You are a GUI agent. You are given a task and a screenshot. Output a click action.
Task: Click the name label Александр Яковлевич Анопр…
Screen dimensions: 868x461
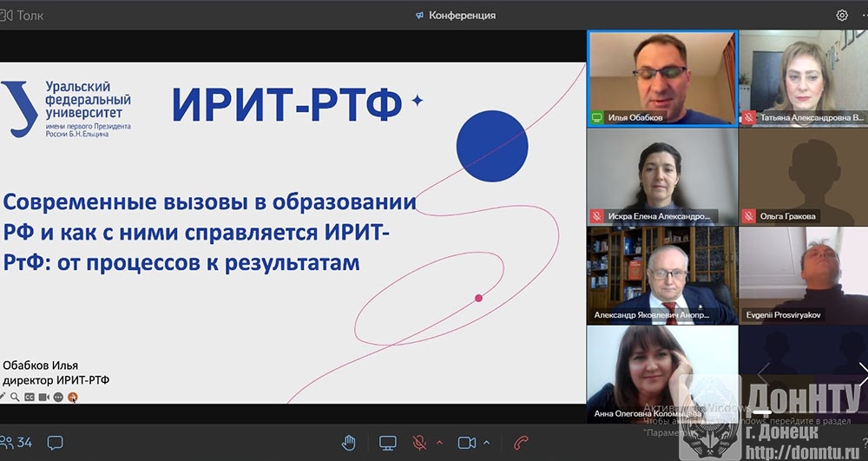pyautogui.click(x=652, y=315)
